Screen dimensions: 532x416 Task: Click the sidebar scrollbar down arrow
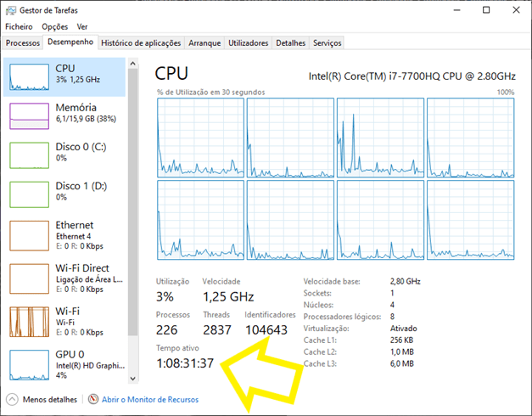132,377
